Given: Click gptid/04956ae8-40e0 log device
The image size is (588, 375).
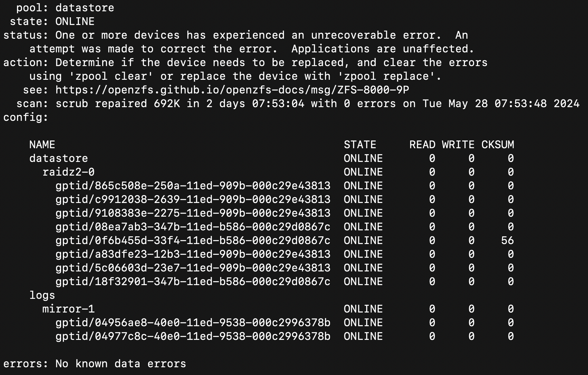Looking at the screenshot, I should (x=193, y=323).
